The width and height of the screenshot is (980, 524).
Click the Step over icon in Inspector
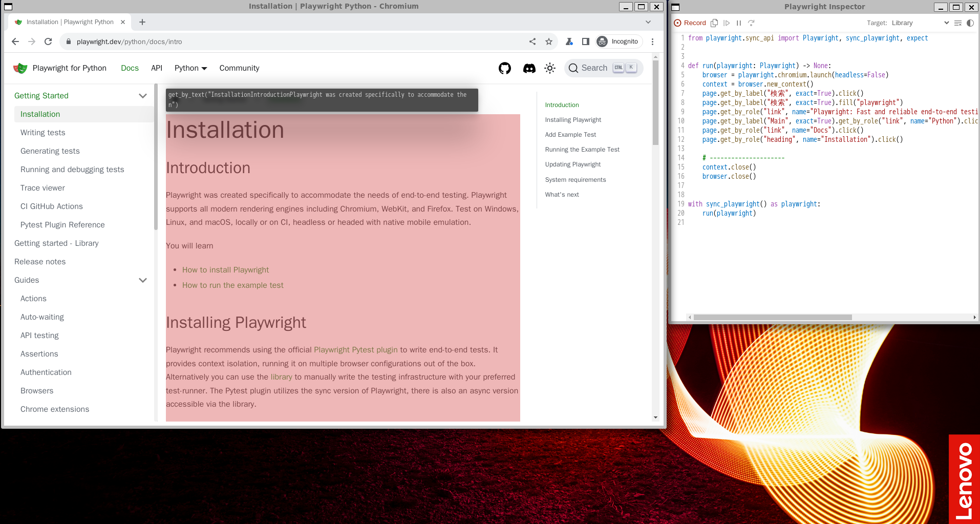pos(751,23)
